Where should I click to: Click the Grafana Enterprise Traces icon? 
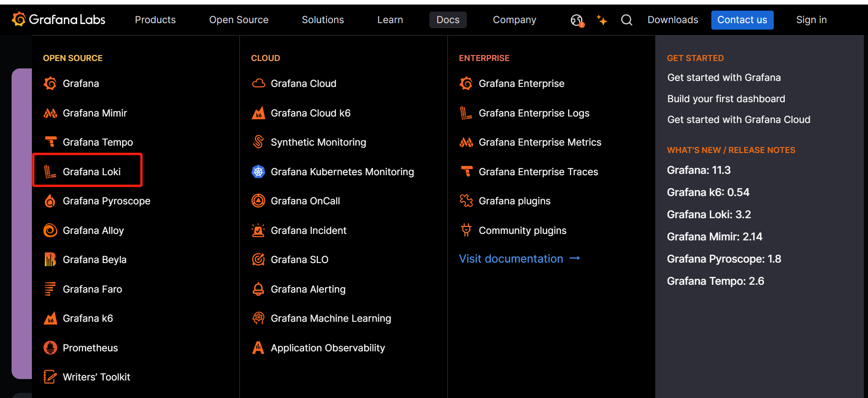coord(466,171)
